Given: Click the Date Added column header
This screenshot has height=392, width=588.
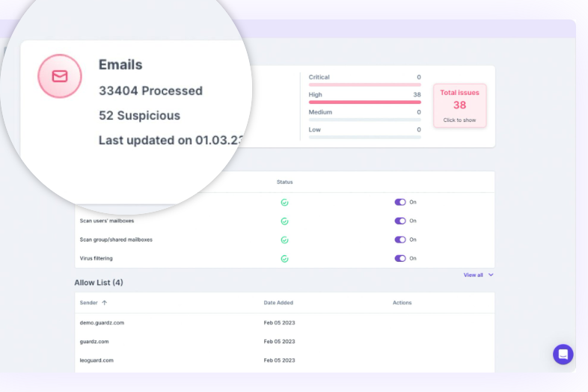Looking at the screenshot, I should (278, 303).
